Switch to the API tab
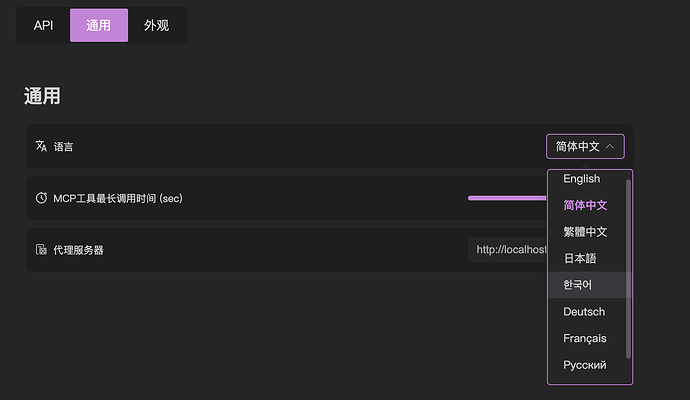This screenshot has height=400, width=690. pyautogui.click(x=43, y=26)
